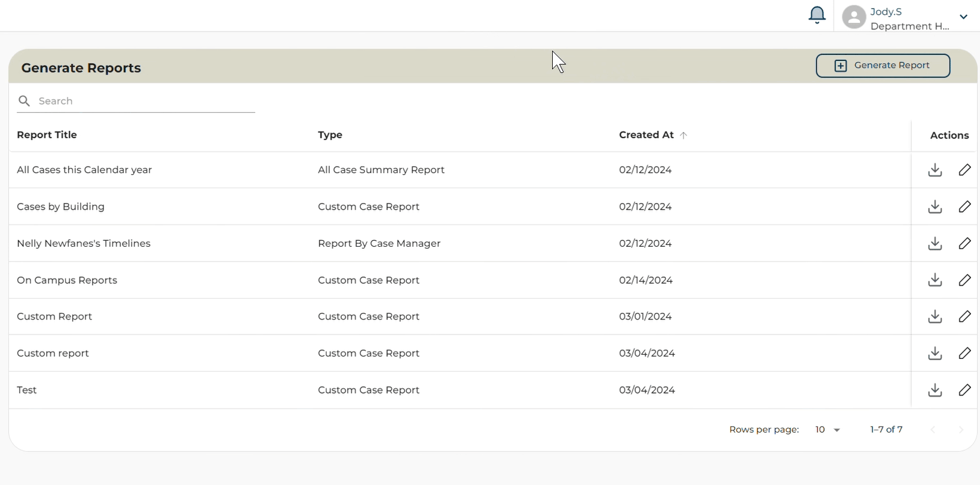980x485 pixels.
Task: Click the Jody.S profile avatar
Action: [854, 17]
